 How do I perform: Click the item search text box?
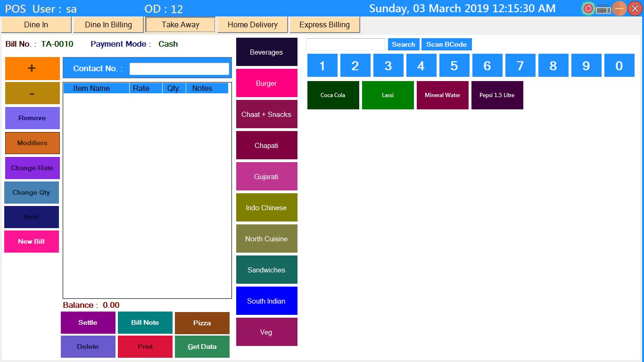tap(346, 44)
